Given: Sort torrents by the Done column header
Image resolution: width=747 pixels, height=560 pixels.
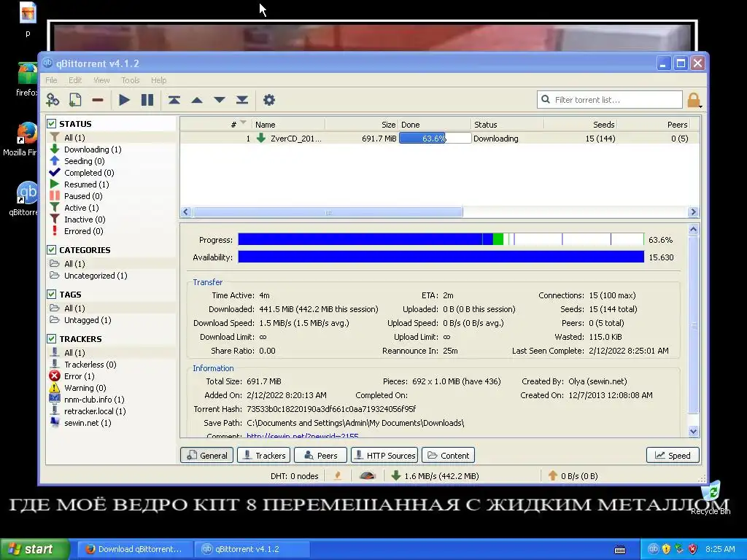Looking at the screenshot, I should 435,124.
